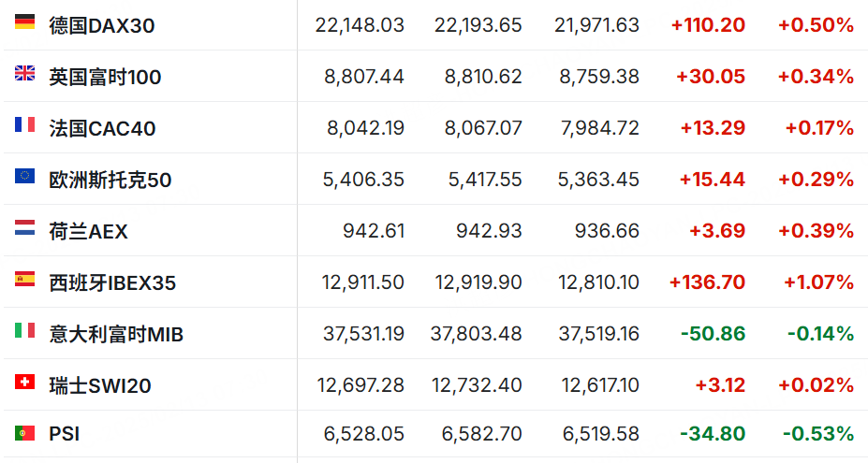Open the 法国CAC40 index link
868x463 pixels.
click(102, 128)
